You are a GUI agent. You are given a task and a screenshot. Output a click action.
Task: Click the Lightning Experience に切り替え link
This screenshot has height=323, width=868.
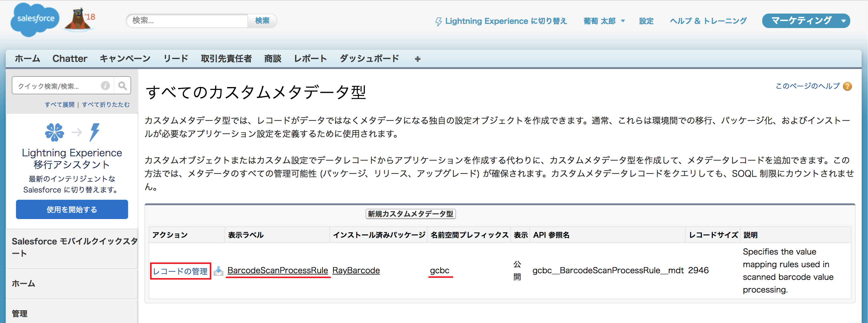[506, 21]
